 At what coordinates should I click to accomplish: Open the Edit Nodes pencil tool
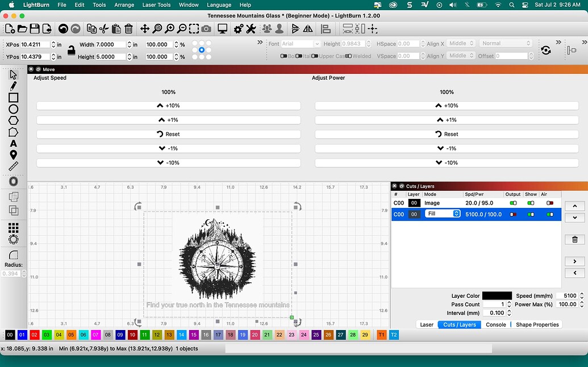click(x=12, y=86)
